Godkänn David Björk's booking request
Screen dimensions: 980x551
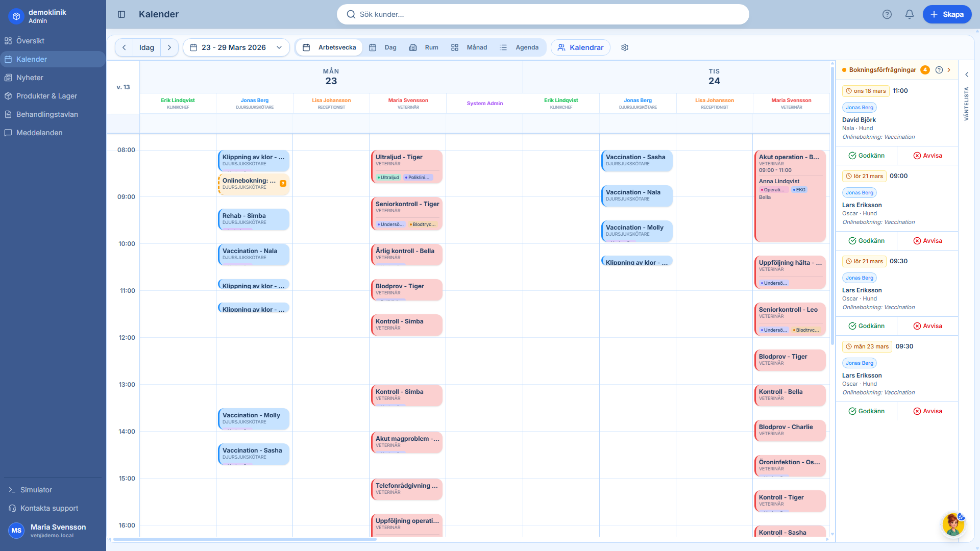866,156
